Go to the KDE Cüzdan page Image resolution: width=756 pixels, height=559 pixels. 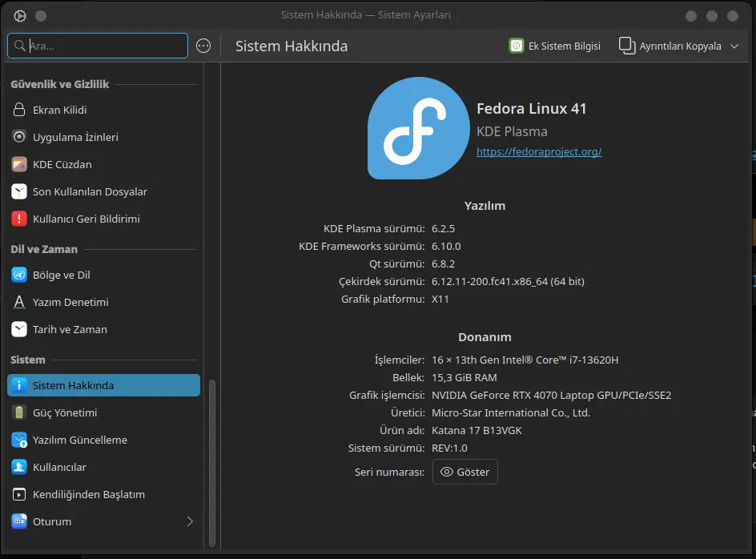[x=103, y=164]
